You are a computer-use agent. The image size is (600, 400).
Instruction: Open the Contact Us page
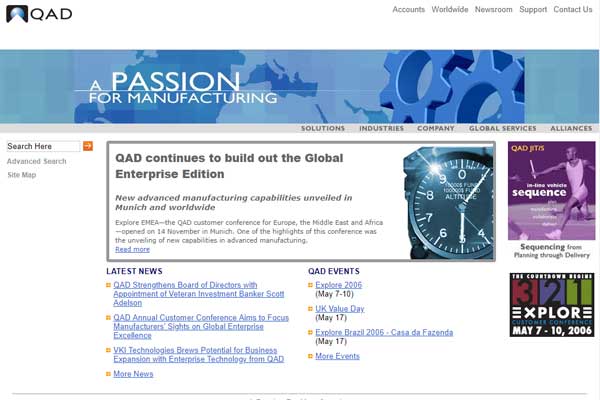[x=572, y=10]
